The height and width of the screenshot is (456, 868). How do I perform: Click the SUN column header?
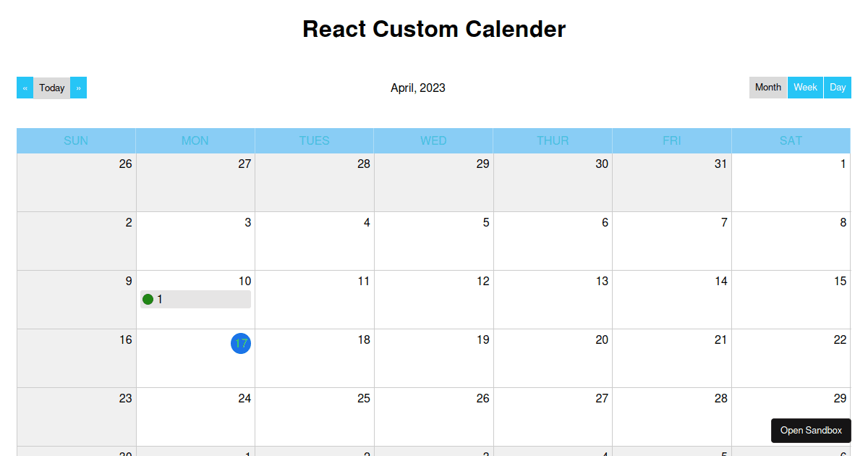[x=76, y=140]
